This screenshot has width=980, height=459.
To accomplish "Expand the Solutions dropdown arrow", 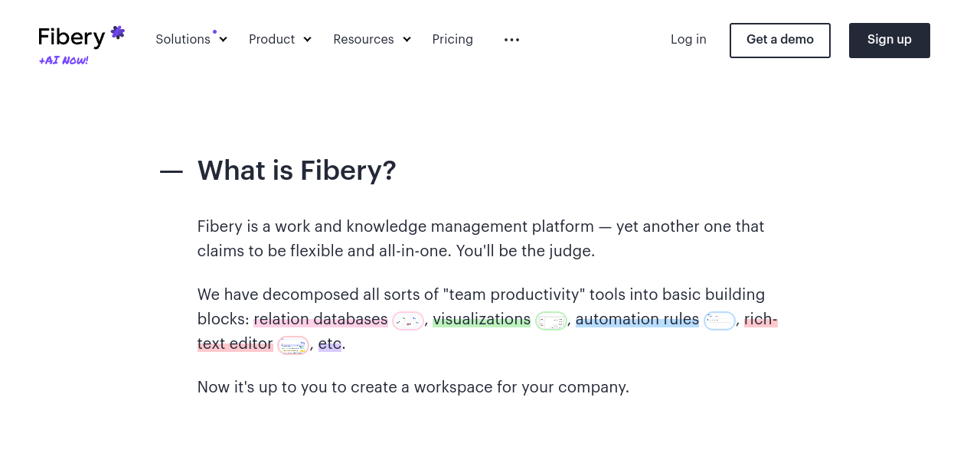I will click(223, 40).
